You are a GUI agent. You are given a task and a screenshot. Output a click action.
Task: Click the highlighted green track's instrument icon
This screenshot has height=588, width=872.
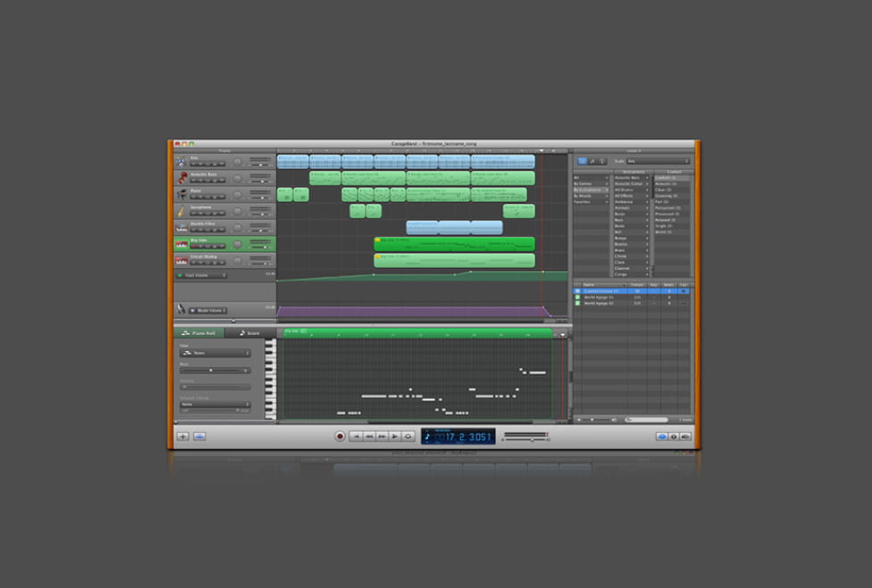pos(181,244)
